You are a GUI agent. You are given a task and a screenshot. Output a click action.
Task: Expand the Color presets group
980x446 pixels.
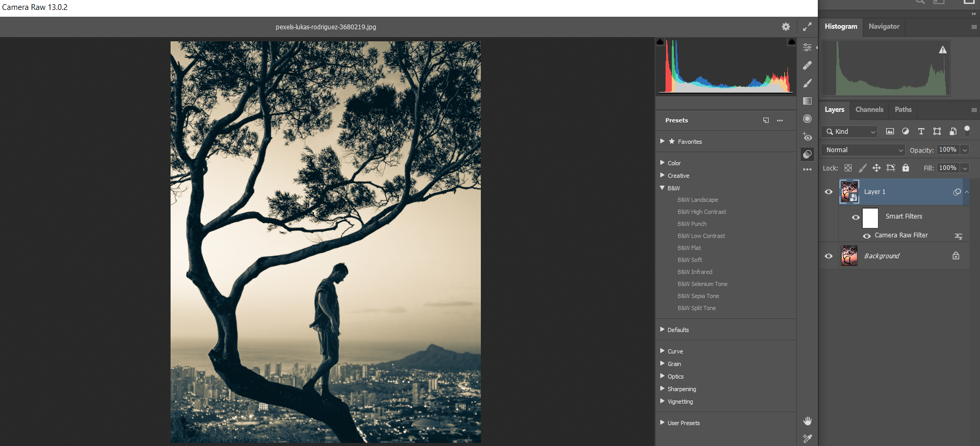[x=662, y=163]
